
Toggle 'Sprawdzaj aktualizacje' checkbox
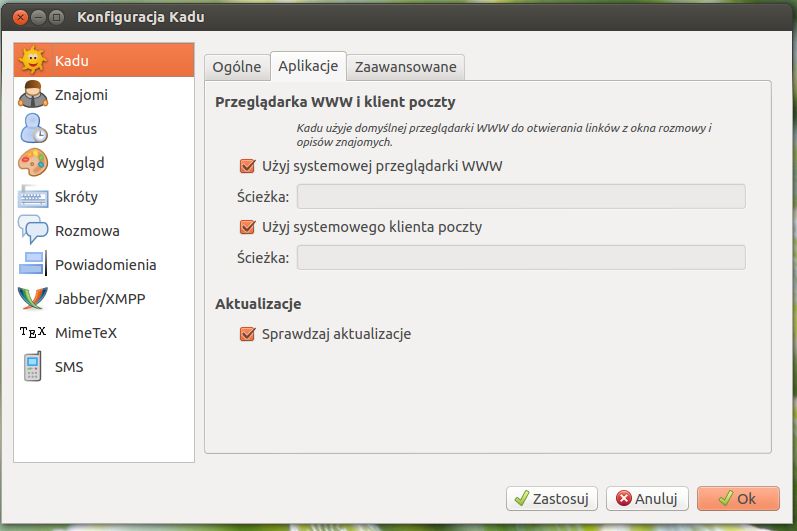pyautogui.click(x=247, y=334)
